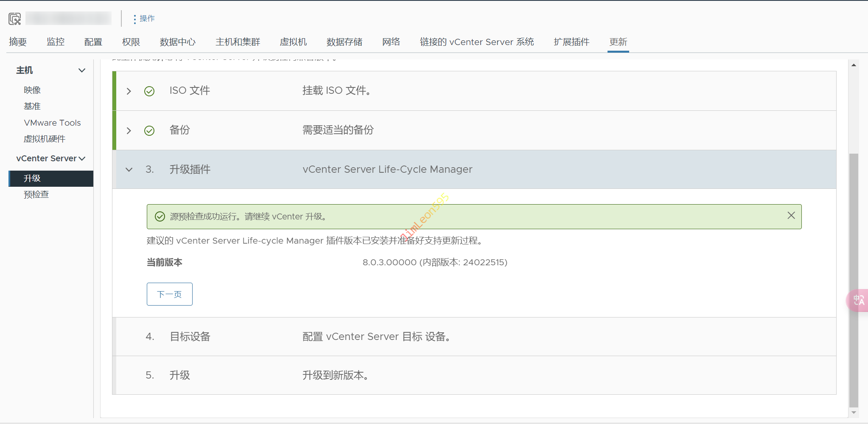
Task: Click the floating translate icon
Action: (858, 300)
